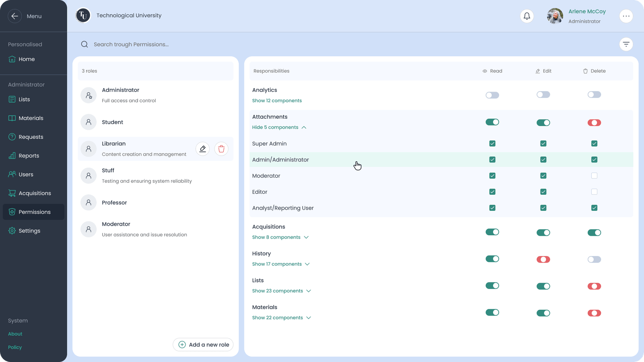Collapse the Attachments components list
The width and height of the screenshot is (644, 362).
pos(279,128)
